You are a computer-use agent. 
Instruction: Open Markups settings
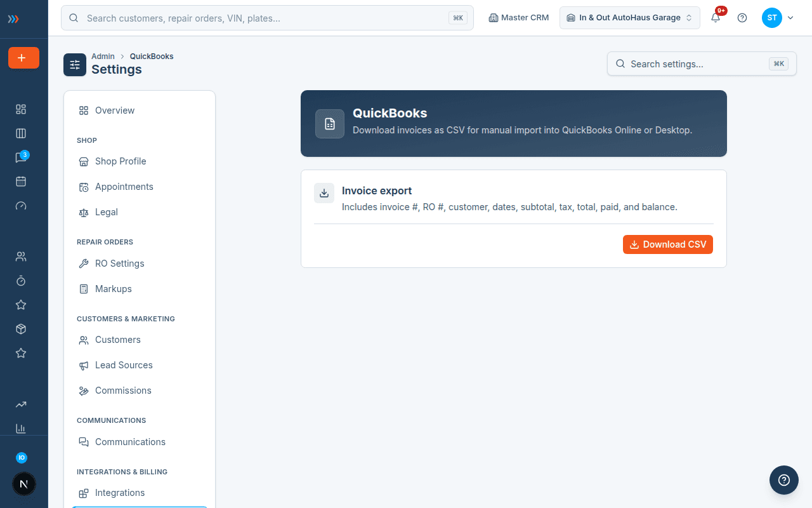pos(140,289)
